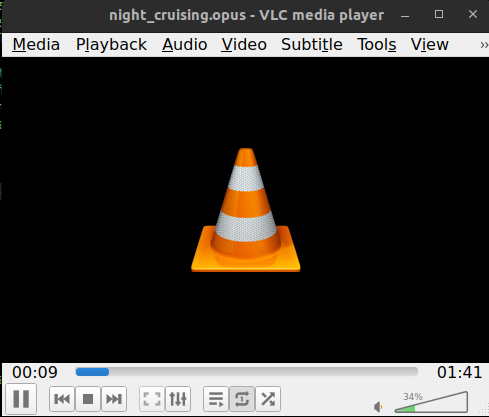This screenshot has width=489, height=417.
Task: Seek on the playback progress bar
Action: (247, 372)
